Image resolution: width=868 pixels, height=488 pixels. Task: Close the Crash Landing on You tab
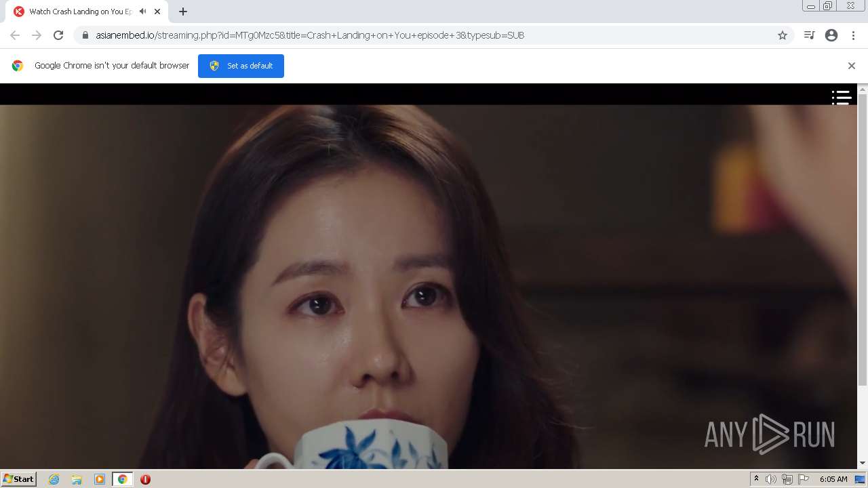coord(157,12)
